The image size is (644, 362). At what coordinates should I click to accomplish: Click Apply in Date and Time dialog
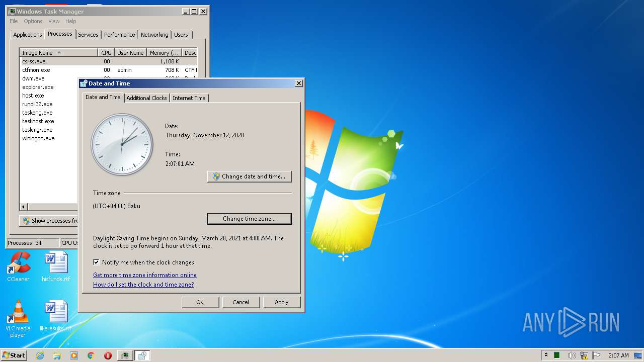tap(282, 302)
